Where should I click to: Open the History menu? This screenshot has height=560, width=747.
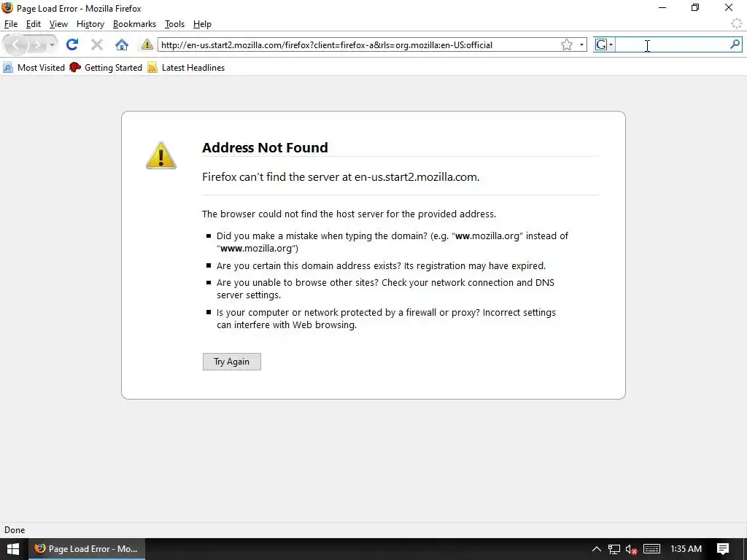pos(90,24)
